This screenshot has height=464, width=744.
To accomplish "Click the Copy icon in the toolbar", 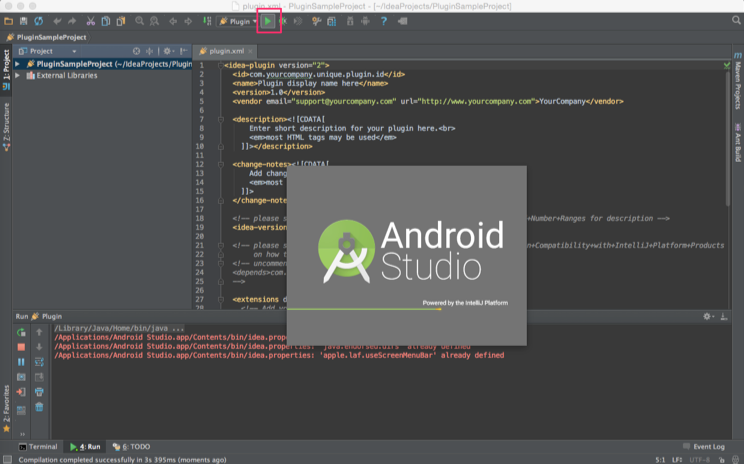I will pyautogui.click(x=106, y=21).
